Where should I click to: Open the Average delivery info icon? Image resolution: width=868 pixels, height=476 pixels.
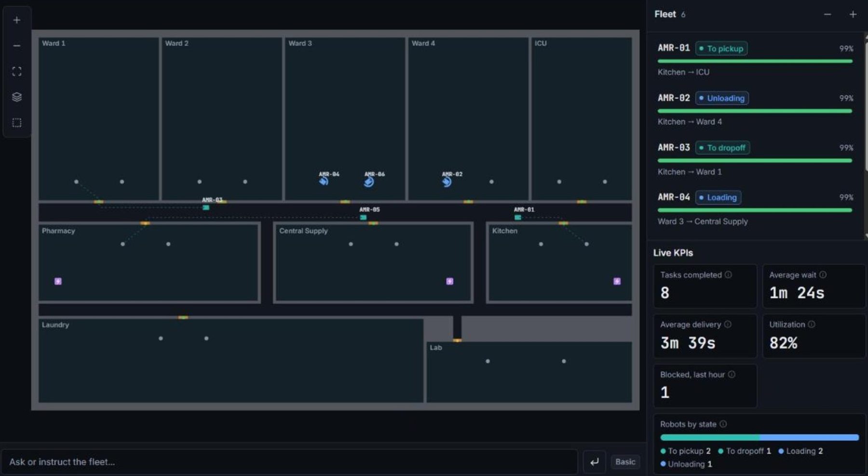[x=728, y=324]
